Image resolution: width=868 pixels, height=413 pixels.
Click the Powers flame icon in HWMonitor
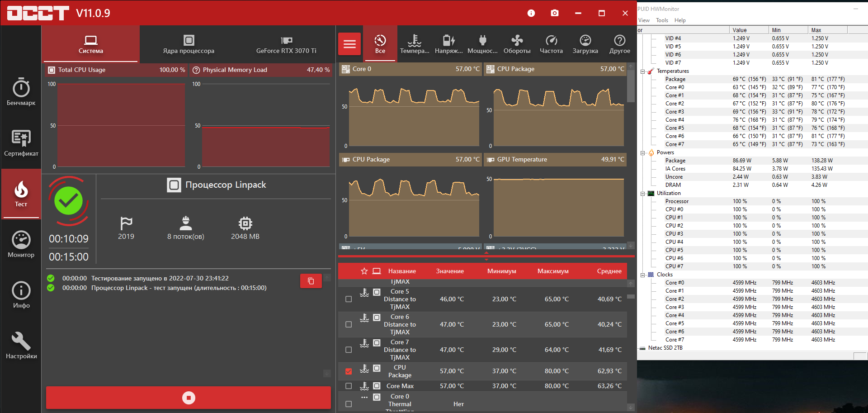pyautogui.click(x=651, y=152)
